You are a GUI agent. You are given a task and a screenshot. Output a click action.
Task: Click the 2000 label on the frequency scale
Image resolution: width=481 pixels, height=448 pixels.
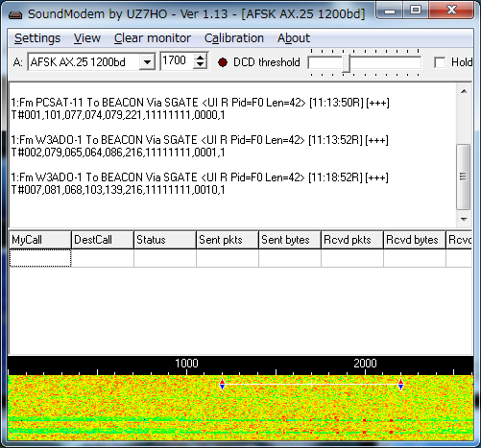365,364
